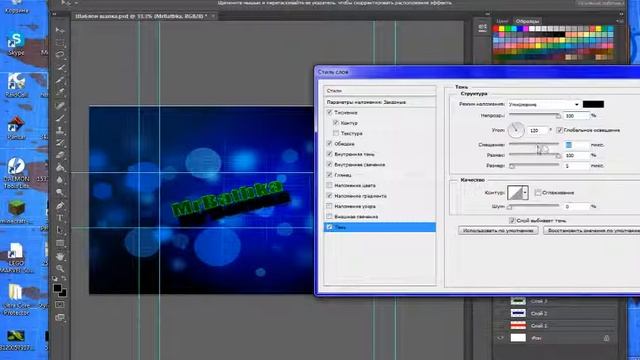Switch to the Образцы panel tab

(527, 21)
